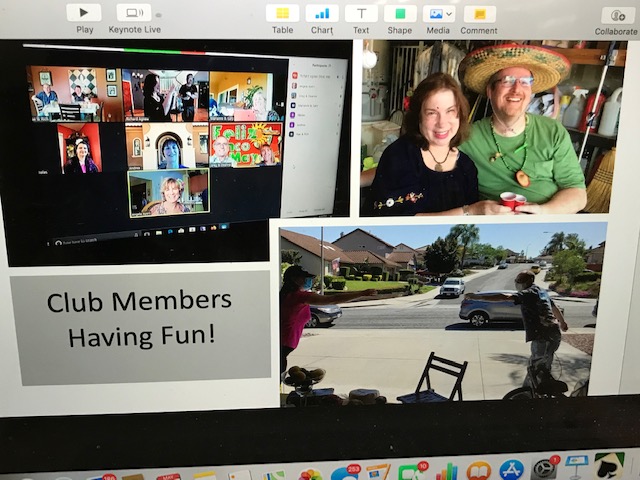
Task: Click the Collaborate button
Action: click(x=616, y=15)
